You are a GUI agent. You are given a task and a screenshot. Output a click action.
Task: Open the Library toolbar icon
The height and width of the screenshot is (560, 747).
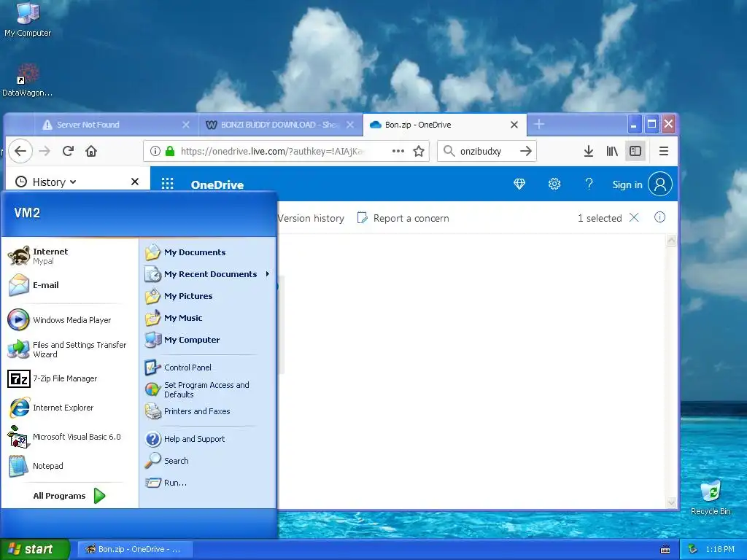click(612, 151)
